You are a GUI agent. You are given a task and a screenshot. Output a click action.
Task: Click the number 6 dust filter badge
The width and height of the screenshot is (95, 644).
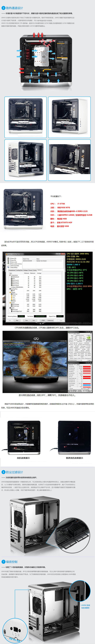(3, 472)
